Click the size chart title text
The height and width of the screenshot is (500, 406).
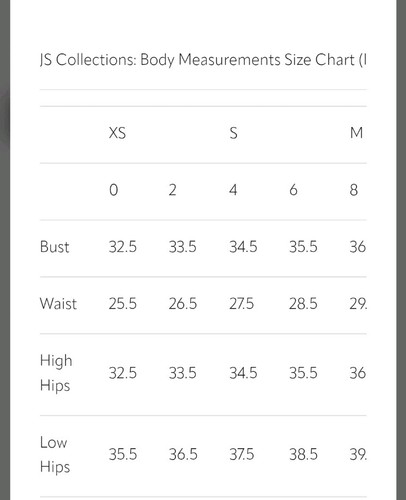(x=203, y=60)
